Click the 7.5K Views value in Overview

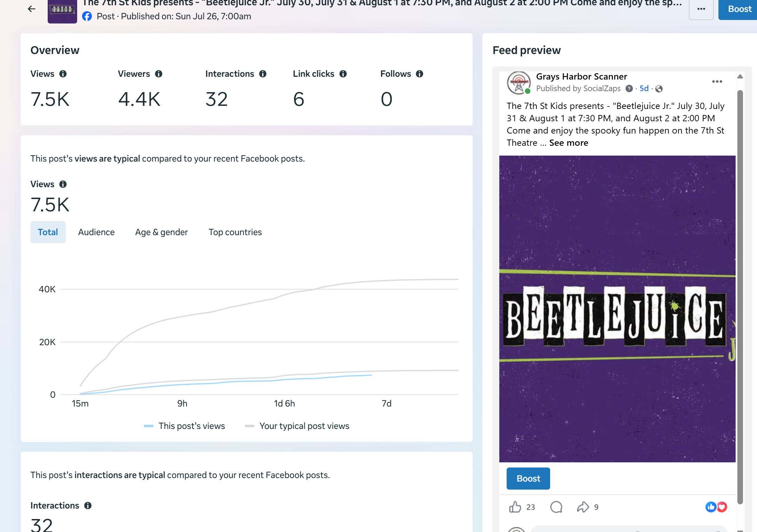(50, 99)
